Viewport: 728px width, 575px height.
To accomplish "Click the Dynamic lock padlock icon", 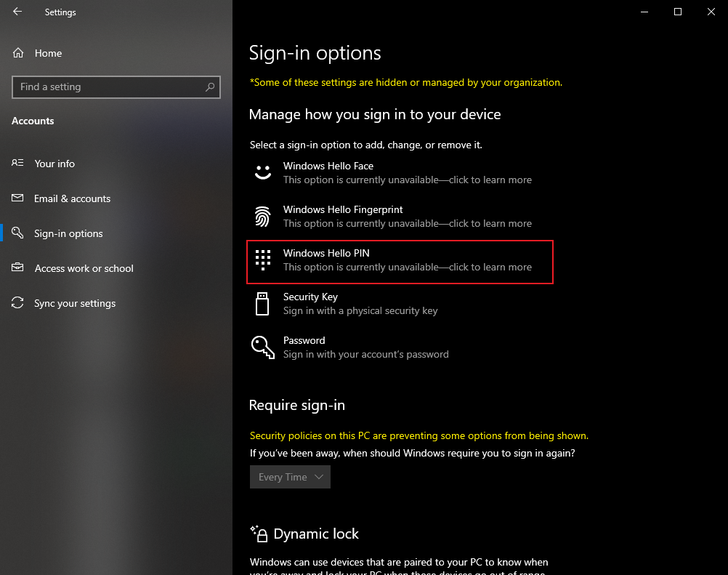I will pos(259,534).
